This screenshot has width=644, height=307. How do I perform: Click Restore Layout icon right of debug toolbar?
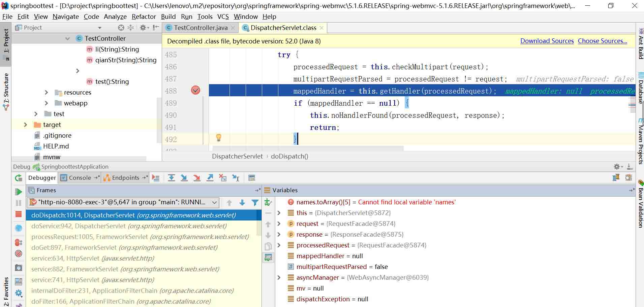click(x=616, y=178)
